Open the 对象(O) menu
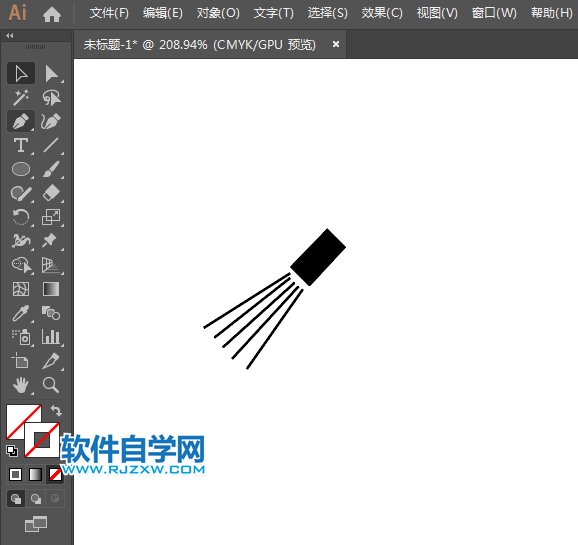The width and height of the screenshot is (578, 545). [218, 13]
